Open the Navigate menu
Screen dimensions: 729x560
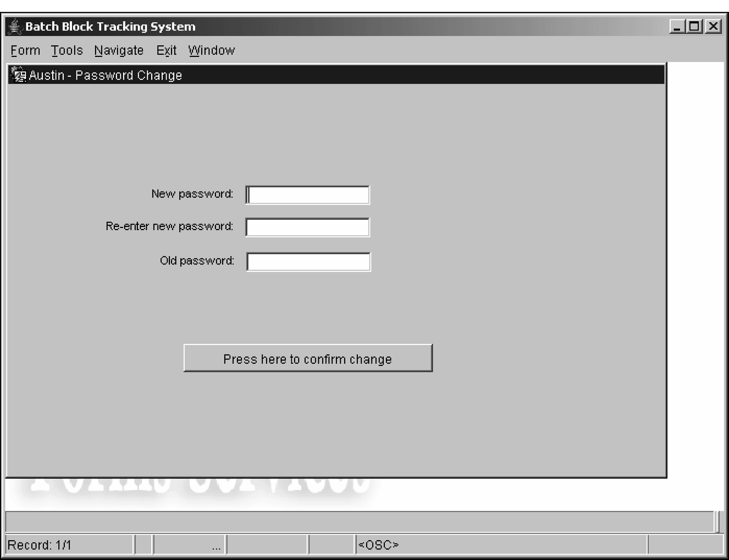pos(119,50)
